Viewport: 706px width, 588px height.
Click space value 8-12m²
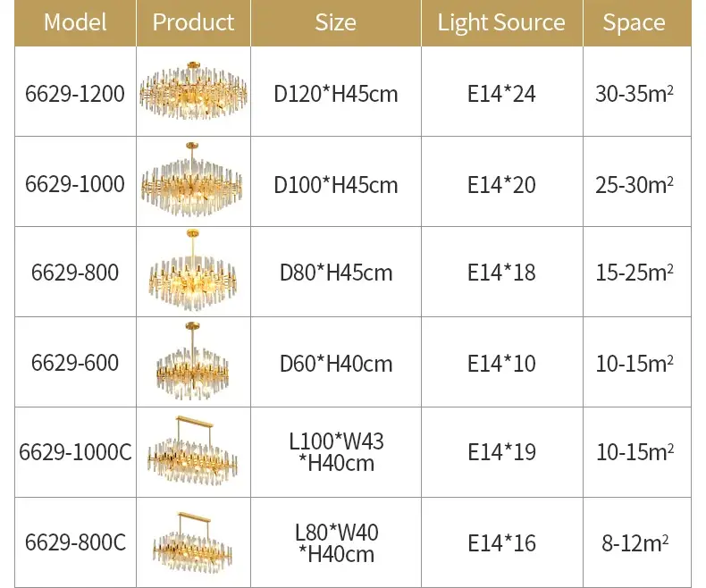635,542
